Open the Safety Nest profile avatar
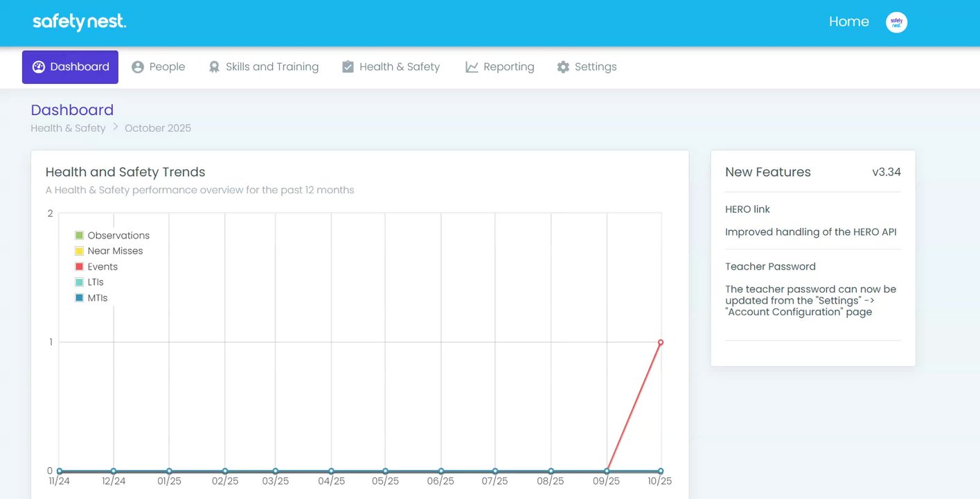This screenshot has width=980, height=499. point(896,22)
